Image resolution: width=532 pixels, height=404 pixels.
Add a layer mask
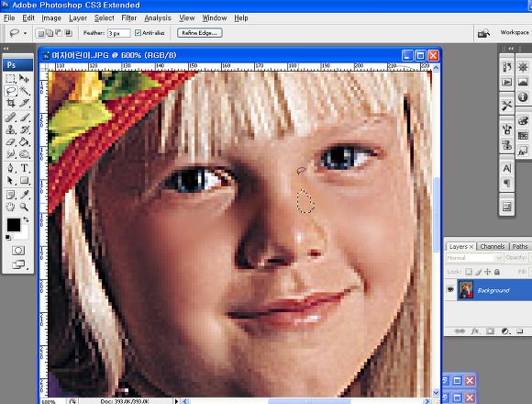(490, 331)
